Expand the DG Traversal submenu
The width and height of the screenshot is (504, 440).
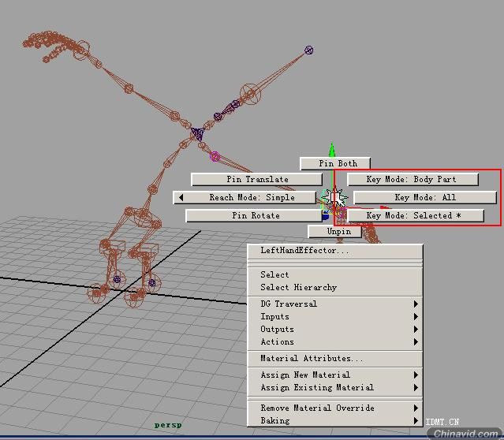coord(335,304)
